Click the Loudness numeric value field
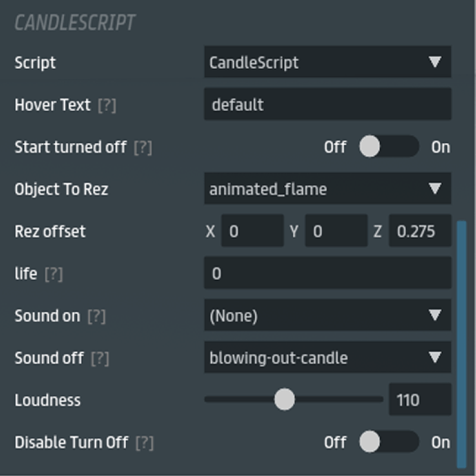This screenshot has width=476, height=476. tap(420, 400)
